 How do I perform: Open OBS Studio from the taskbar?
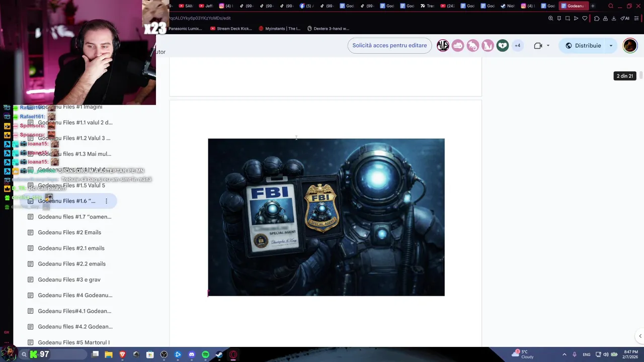tap(164, 354)
